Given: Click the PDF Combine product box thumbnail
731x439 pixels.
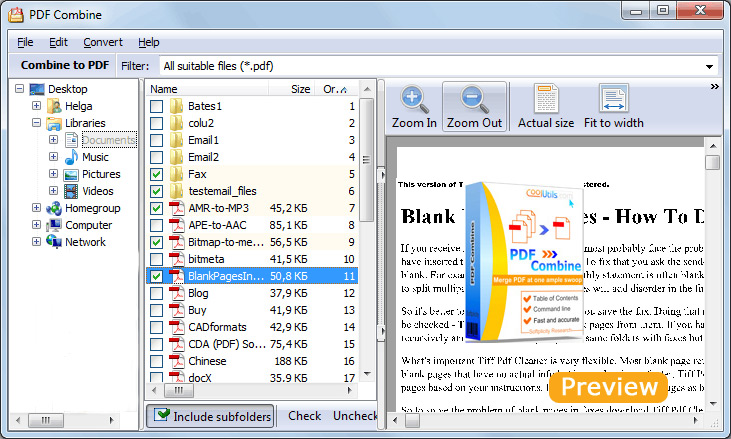Looking at the screenshot, I should [x=524, y=262].
